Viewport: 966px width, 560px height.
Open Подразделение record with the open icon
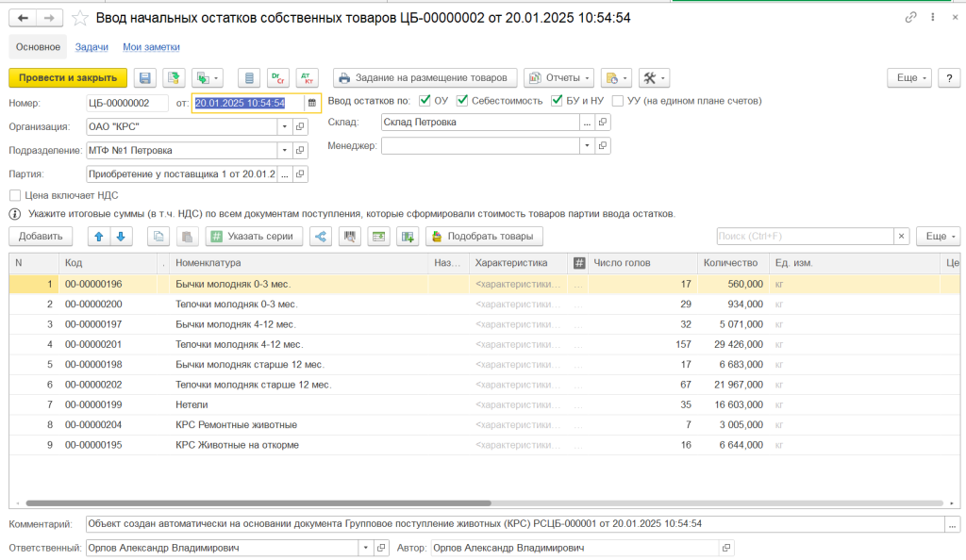[x=300, y=150]
